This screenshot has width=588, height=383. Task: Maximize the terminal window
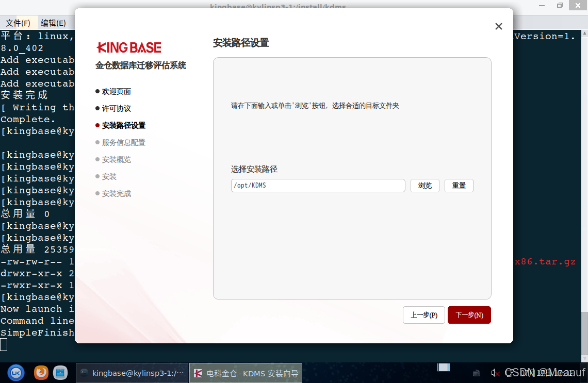click(x=560, y=5)
